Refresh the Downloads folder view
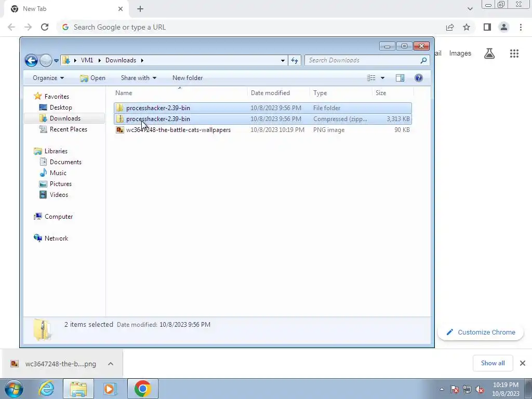The image size is (532, 399). click(295, 60)
